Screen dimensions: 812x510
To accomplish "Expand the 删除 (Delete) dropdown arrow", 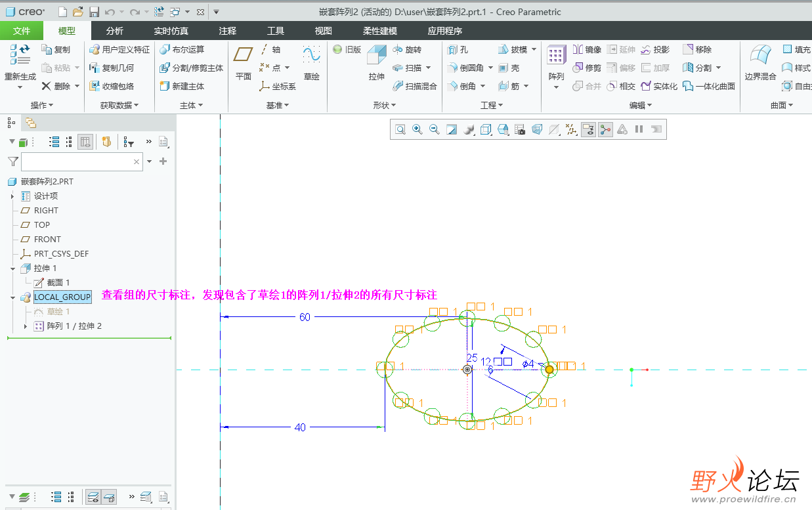I will [x=77, y=86].
